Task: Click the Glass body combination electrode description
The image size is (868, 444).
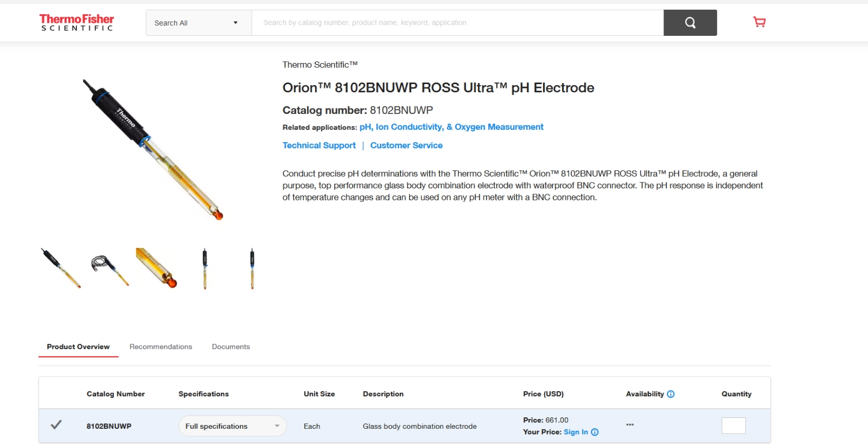Action: tap(420, 426)
